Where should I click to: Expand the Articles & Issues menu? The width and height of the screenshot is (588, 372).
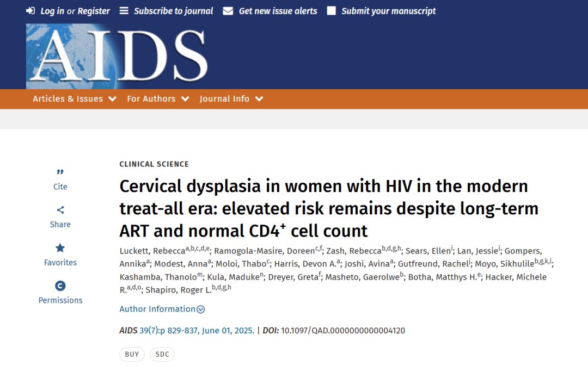point(74,99)
